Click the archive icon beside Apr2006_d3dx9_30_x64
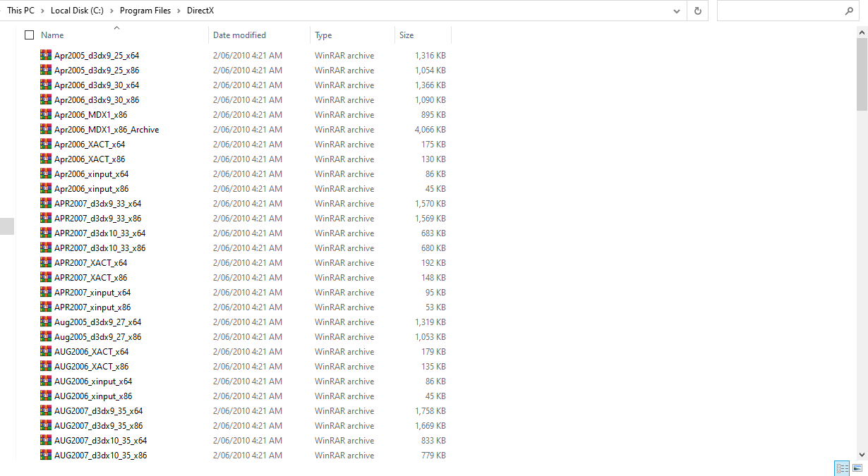Viewport: 868px width, 476px height. click(x=46, y=85)
